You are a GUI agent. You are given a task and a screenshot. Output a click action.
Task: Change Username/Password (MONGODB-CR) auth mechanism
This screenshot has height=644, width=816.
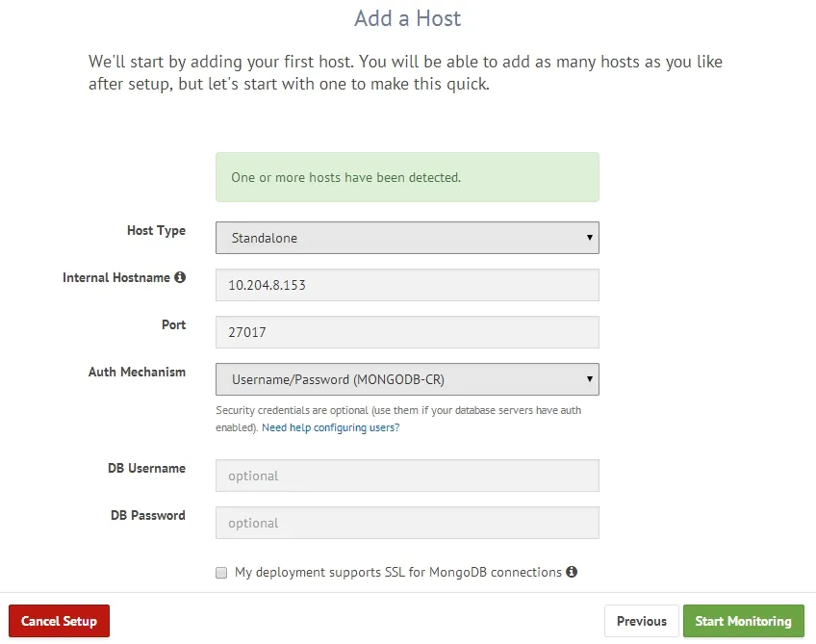coord(407,379)
